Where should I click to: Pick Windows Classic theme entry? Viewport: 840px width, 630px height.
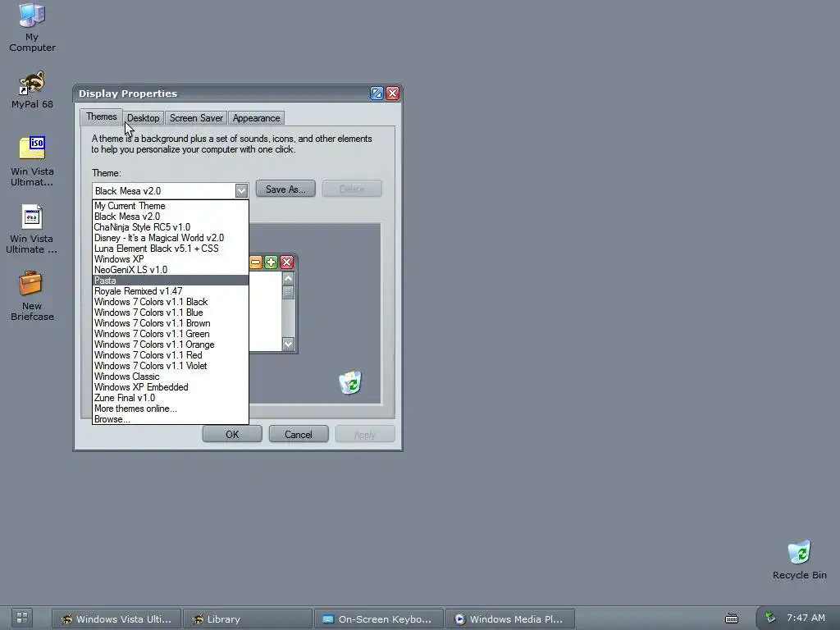click(x=171, y=377)
